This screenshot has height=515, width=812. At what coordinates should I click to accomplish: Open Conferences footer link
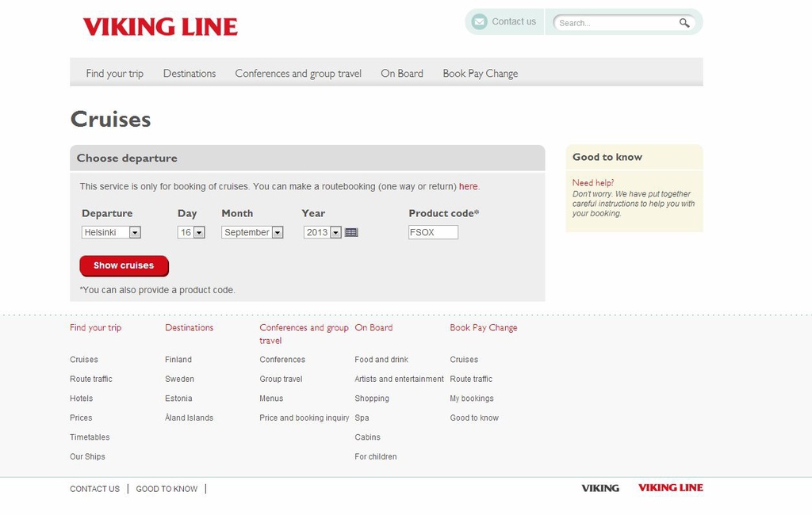(282, 360)
